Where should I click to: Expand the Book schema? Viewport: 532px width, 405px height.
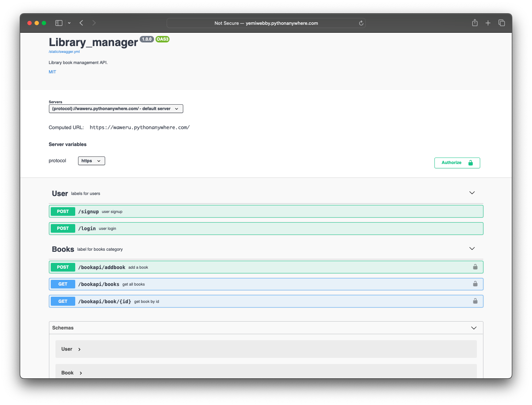click(81, 373)
